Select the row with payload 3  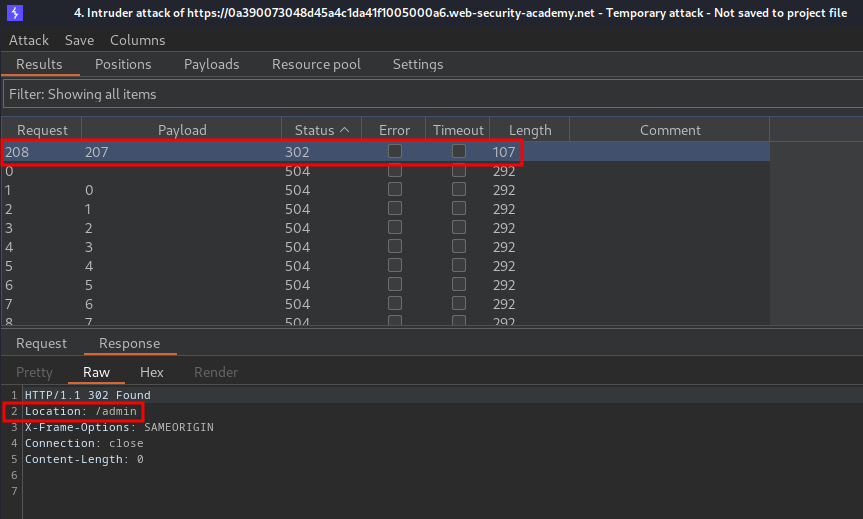click(x=385, y=247)
